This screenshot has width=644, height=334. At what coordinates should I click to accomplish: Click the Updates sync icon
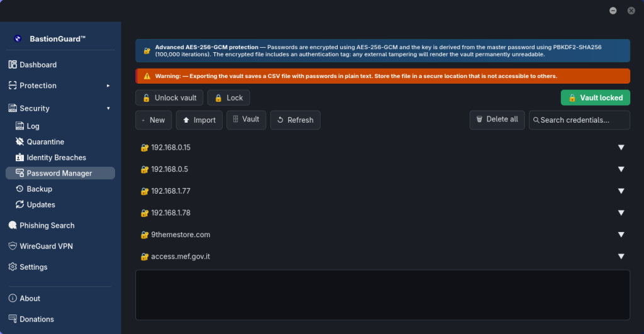coord(19,204)
